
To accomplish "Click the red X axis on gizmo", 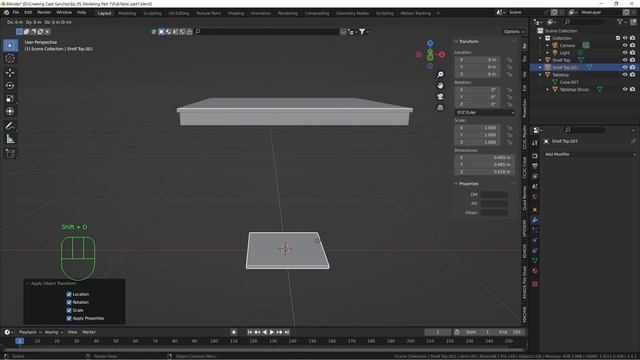I will pos(442,54).
